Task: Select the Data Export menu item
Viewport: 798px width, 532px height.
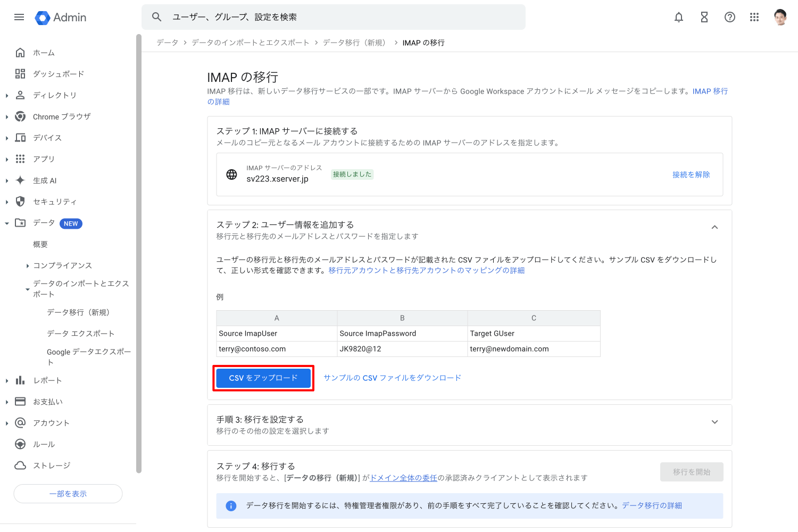Action: pyautogui.click(x=80, y=334)
